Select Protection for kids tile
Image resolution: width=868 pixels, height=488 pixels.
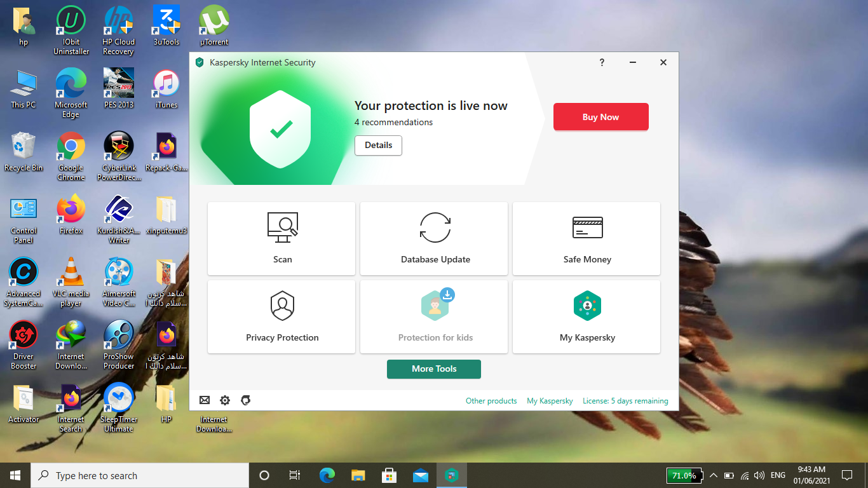click(x=434, y=317)
